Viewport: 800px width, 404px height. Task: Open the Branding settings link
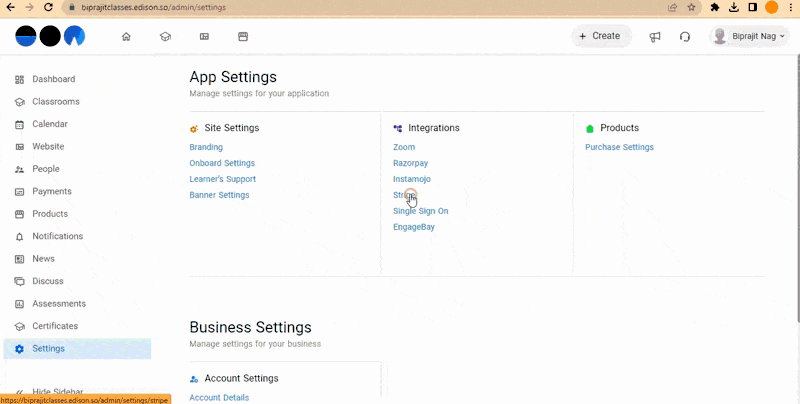pyautogui.click(x=206, y=147)
